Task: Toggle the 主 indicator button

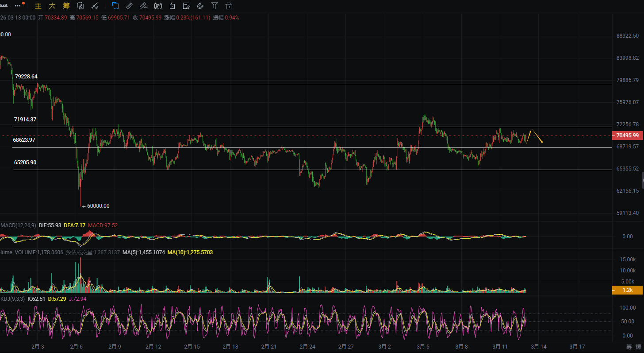Action: click(x=38, y=6)
